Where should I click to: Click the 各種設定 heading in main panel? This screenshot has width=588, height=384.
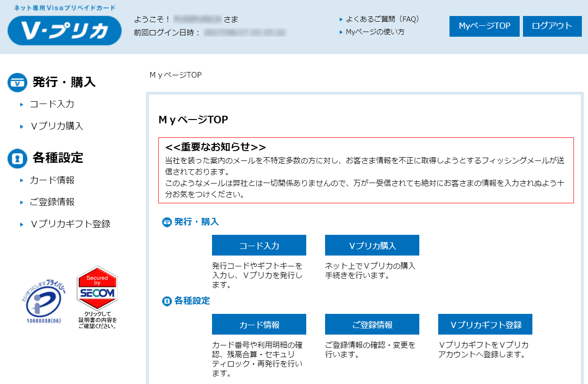point(192,301)
